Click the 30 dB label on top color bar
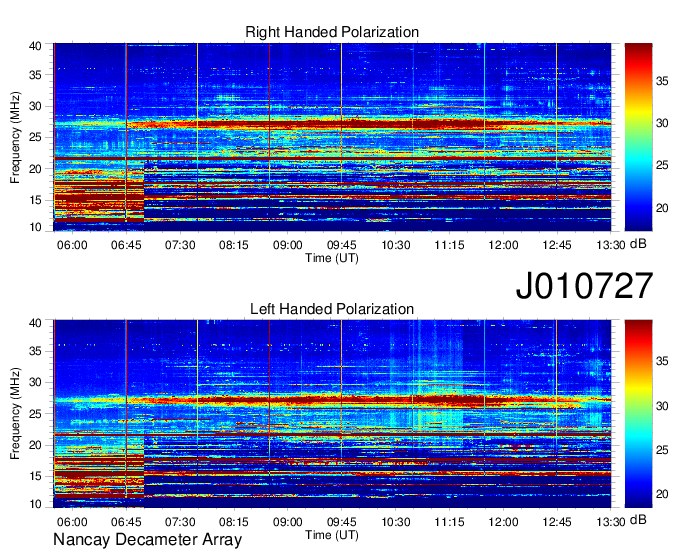The height and width of the screenshot is (552, 680). coord(662,123)
